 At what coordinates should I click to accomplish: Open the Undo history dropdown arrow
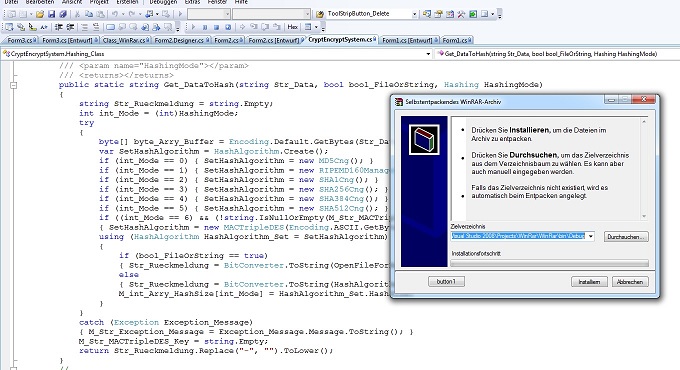click(123, 14)
